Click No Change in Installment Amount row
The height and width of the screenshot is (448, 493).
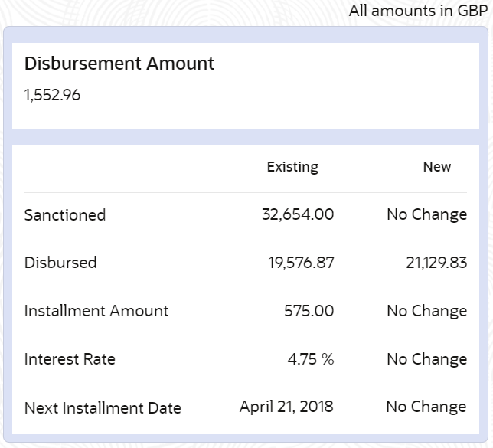coord(426,311)
